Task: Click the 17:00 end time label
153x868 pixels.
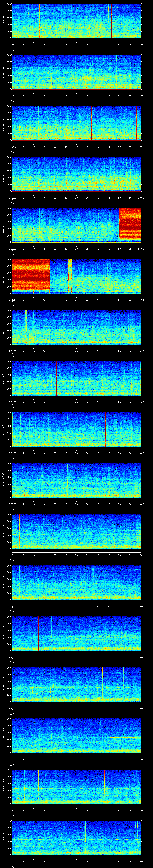Action: pyautogui.click(x=141, y=44)
